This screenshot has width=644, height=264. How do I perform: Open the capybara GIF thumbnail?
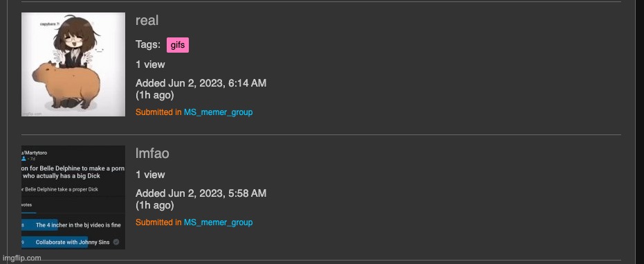pyautogui.click(x=73, y=64)
